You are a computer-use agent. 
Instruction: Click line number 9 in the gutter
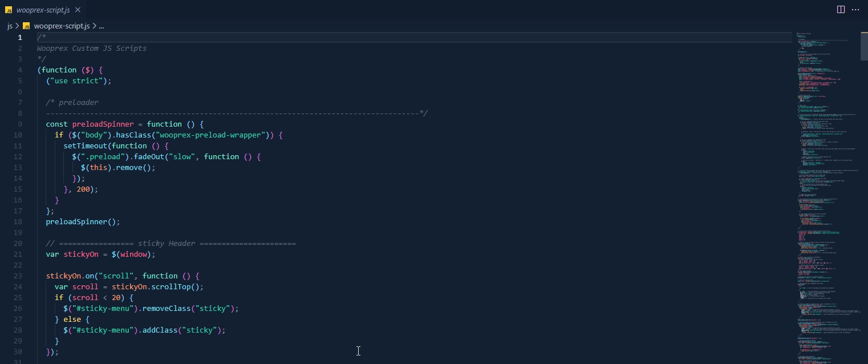[20, 124]
